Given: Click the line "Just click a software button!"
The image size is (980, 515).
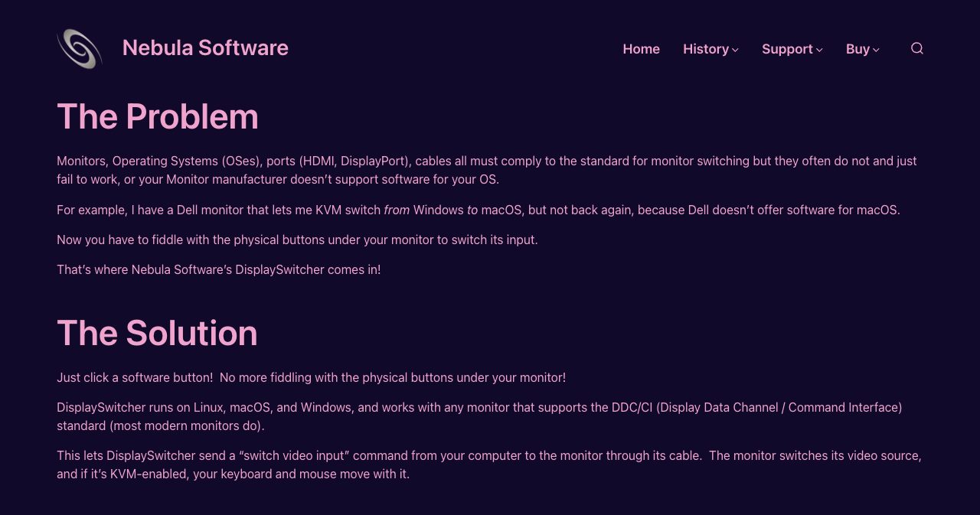Looking at the screenshot, I should coord(311,377).
